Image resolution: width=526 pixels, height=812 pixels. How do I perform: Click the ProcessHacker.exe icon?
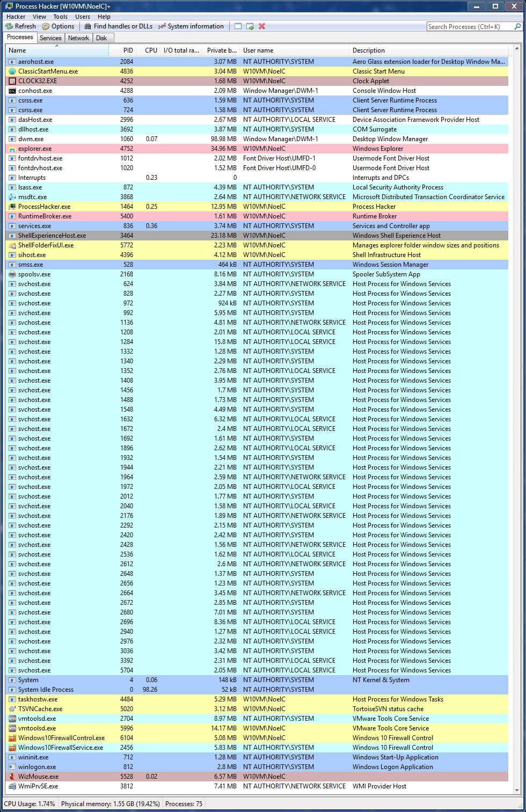tap(12, 207)
